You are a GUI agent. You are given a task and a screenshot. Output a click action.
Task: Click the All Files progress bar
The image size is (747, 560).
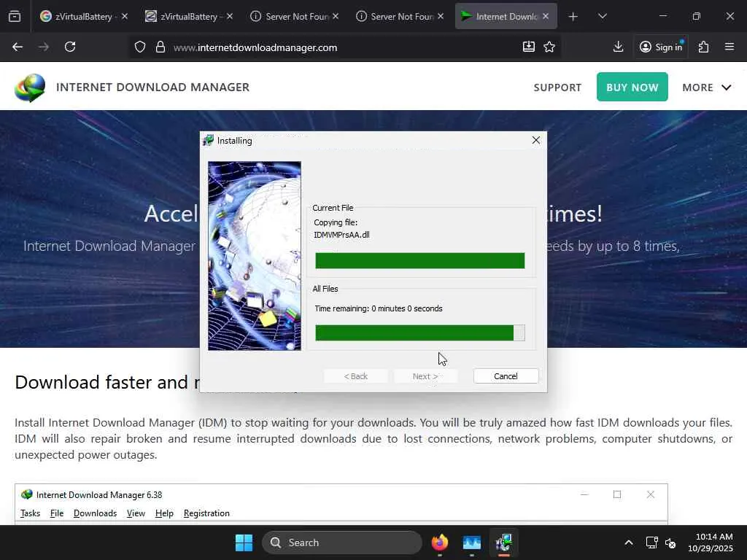click(419, 332)
